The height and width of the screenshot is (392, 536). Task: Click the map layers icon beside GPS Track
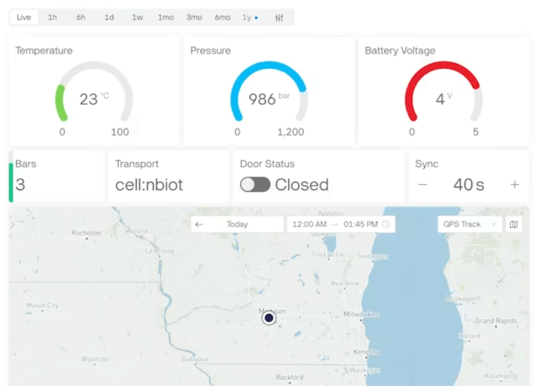(x=514, y=224)
